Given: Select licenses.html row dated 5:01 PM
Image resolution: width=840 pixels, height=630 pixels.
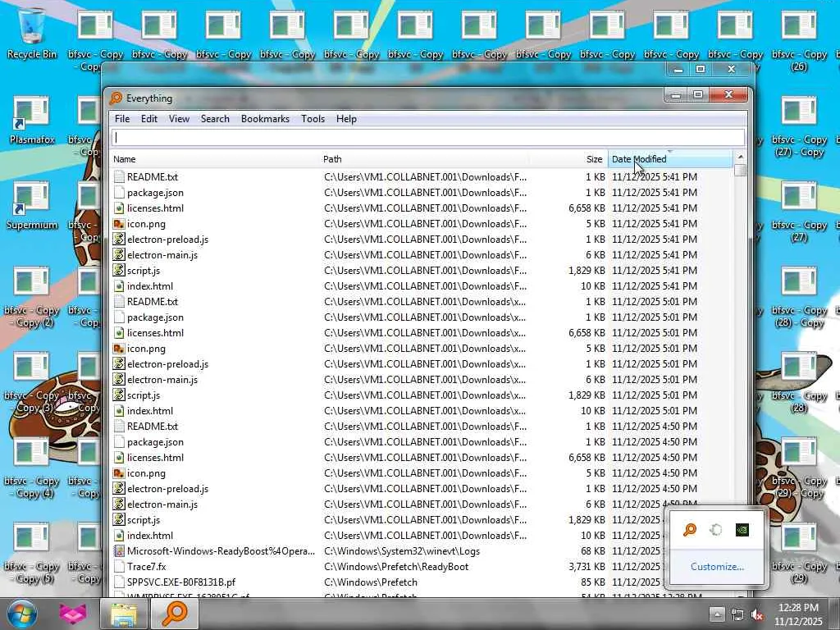Looking at the screenshot, I should click(422, 333).
